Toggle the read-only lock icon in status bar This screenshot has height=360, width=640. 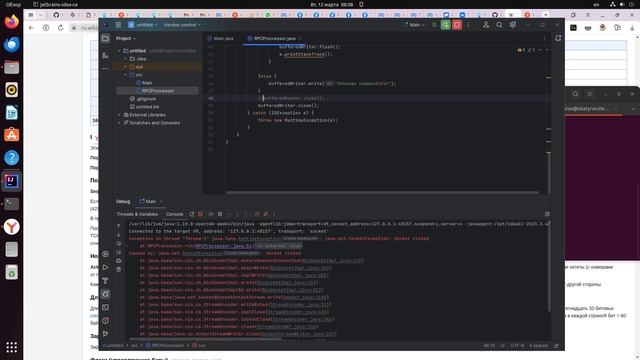point(556,346)
